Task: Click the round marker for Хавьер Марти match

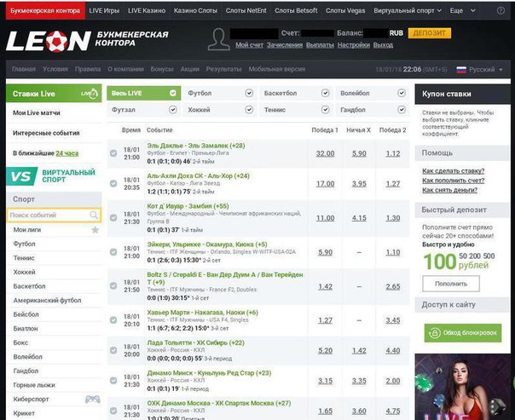Action: coord(113,320)
